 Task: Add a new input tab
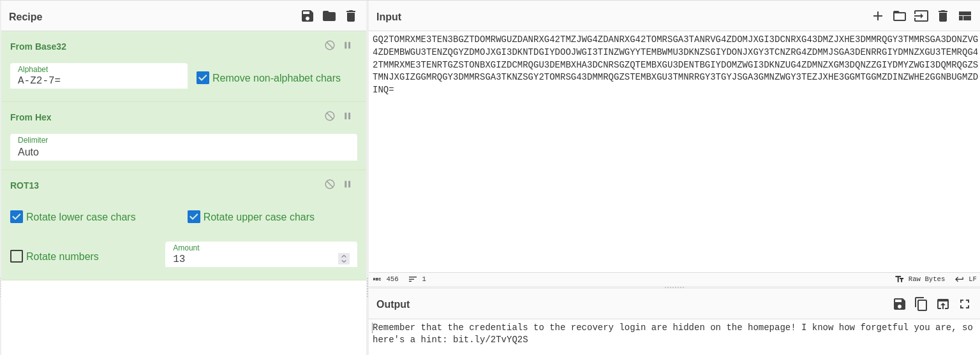878,16
